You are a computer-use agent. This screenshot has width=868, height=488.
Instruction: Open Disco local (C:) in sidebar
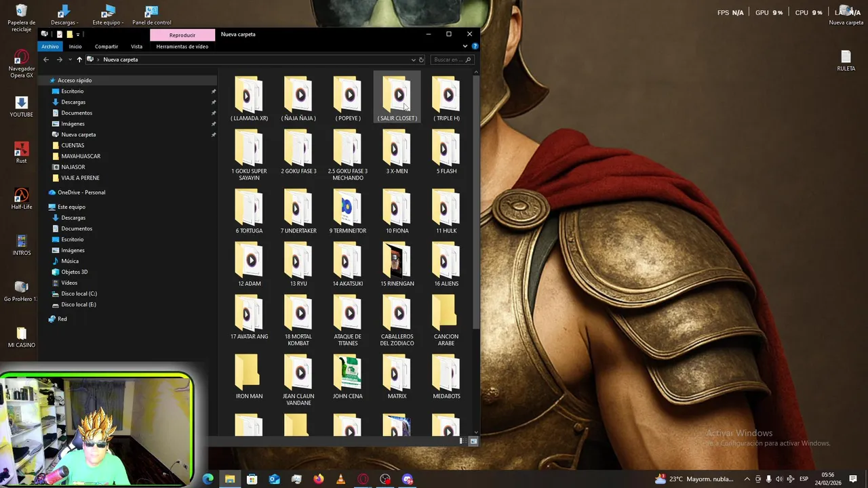(79, 293)
